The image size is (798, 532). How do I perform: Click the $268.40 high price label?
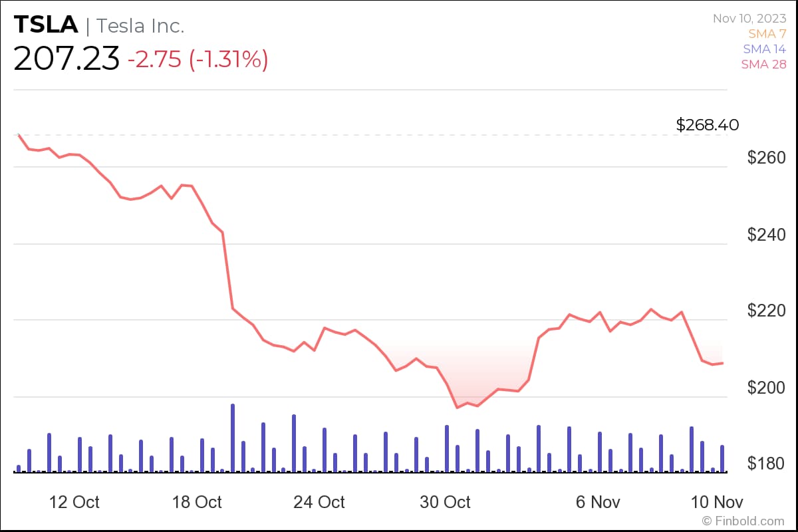(707, 125)
